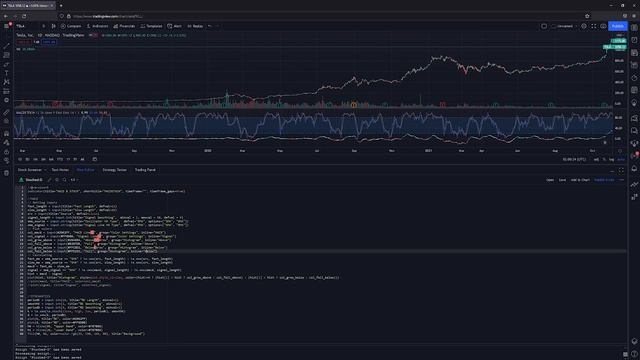Take a chart snapshot with camera icon
Image resolution: width=640 pixels, height=360 pixels.
[x=603, y=26]
